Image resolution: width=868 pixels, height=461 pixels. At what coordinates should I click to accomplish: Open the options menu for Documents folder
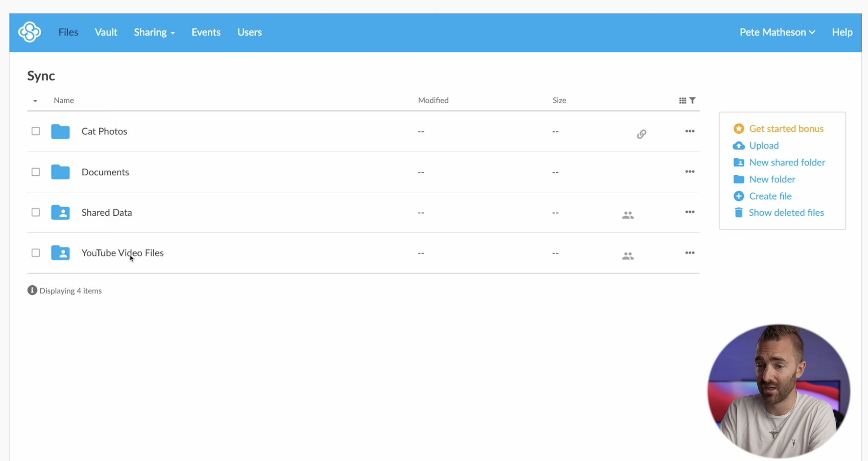689,172
